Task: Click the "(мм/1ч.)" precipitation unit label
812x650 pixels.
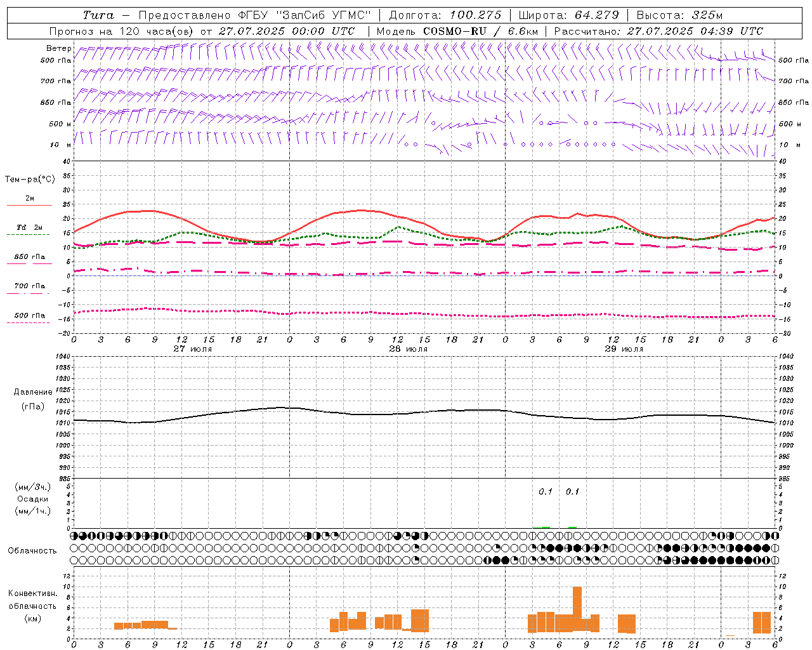Action: pyautogui.click(x=33, y=511)
